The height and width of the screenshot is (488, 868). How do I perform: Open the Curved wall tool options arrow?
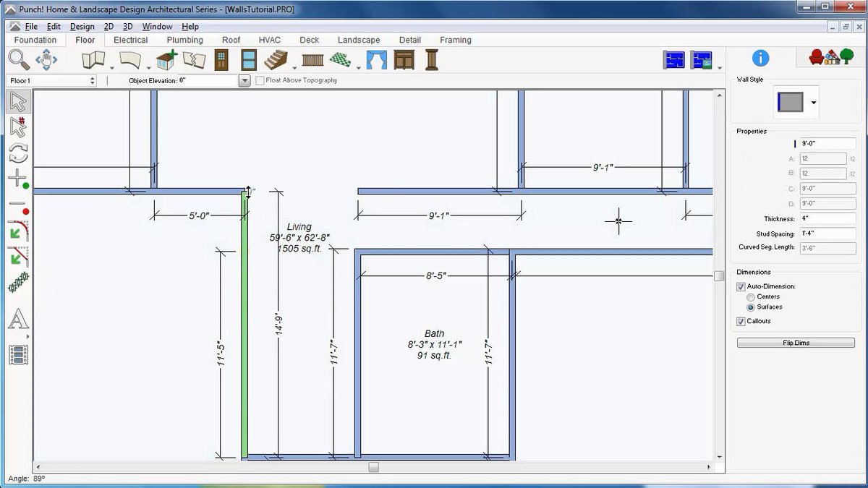pyautogui.click(x=148, y=68)
